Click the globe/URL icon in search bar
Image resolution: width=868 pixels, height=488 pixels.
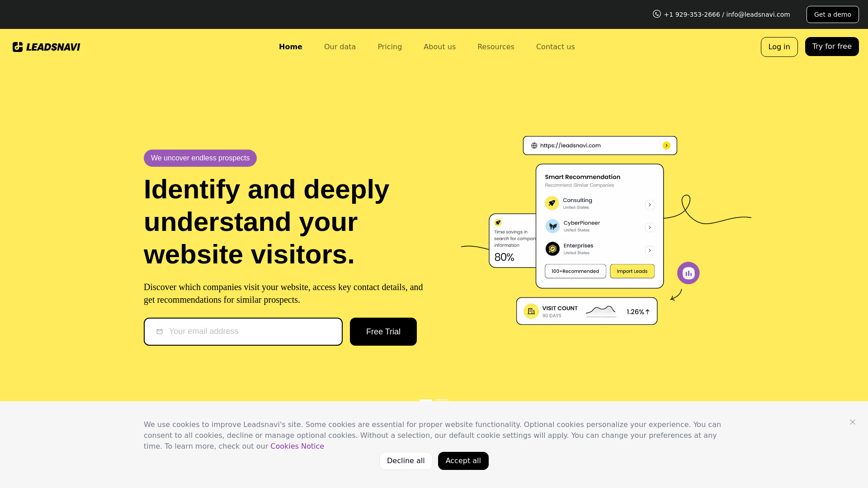point(534,145)
